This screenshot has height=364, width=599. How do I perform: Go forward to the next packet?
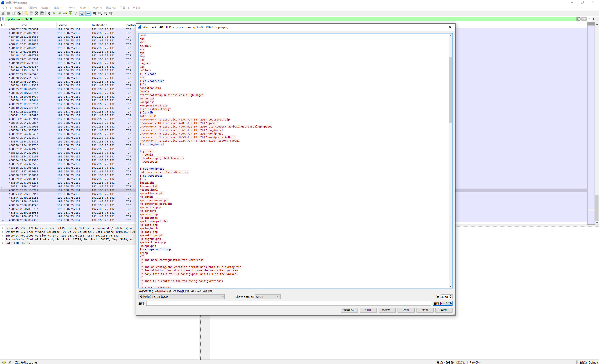coord(60,13)
